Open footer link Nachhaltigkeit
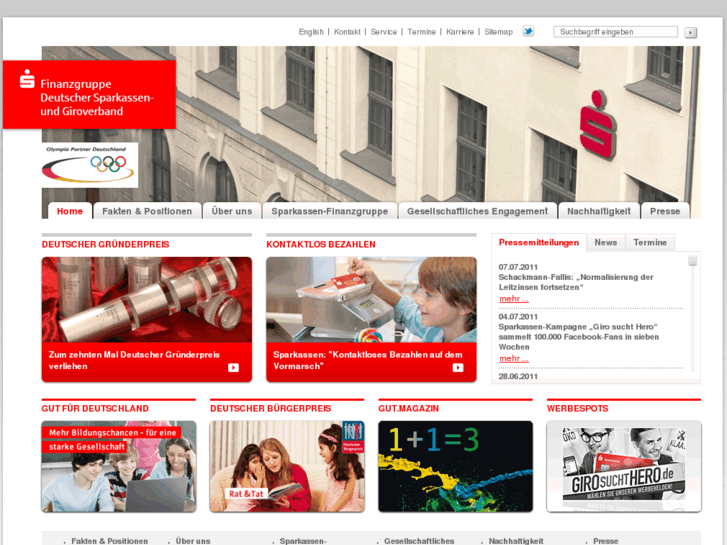Viewport: 727px width, 545px height. click(x=516, y=541)
